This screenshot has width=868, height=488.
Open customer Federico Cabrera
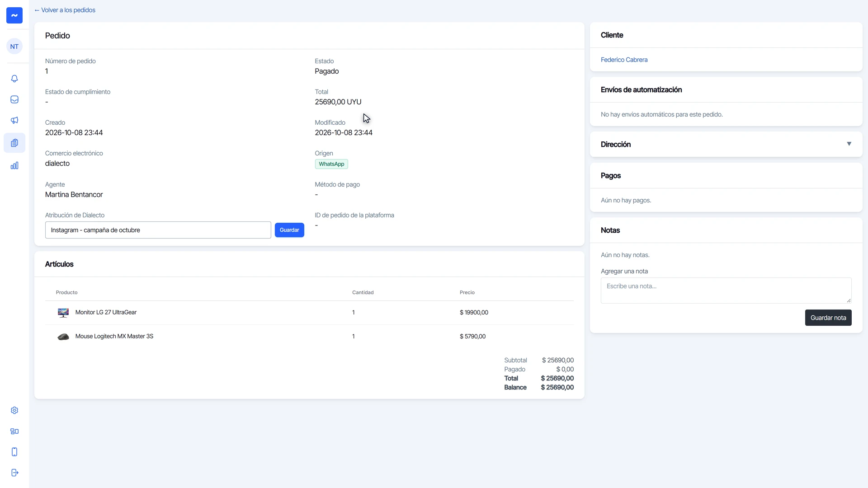624,60
